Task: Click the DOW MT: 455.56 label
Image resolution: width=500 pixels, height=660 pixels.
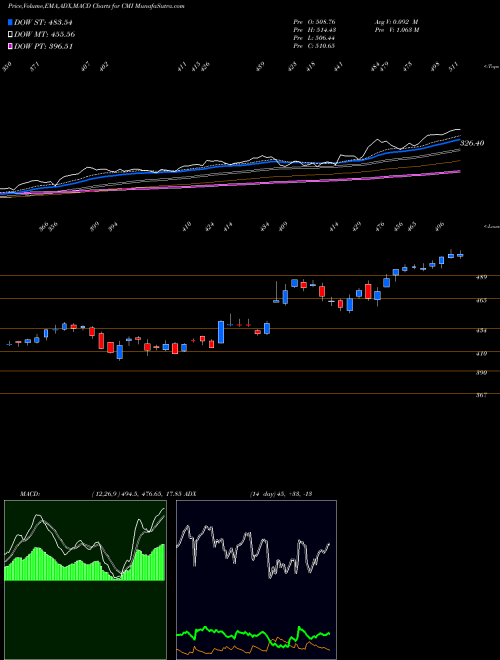Action: click(45, 35)
